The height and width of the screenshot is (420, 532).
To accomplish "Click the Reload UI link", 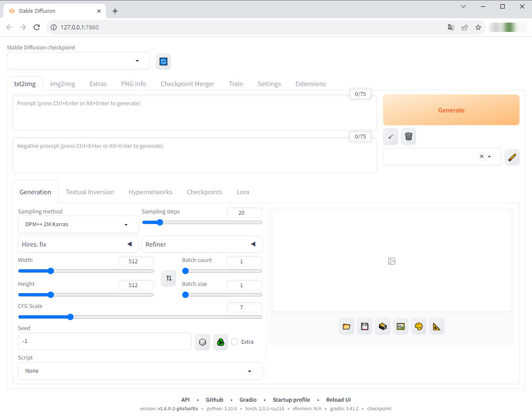I will point(338,400).
